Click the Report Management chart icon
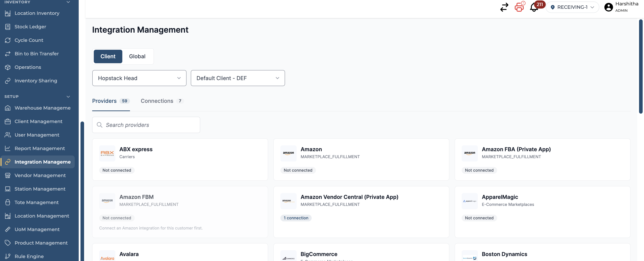Screen dimensions: 644x261 tap(8, 148)
